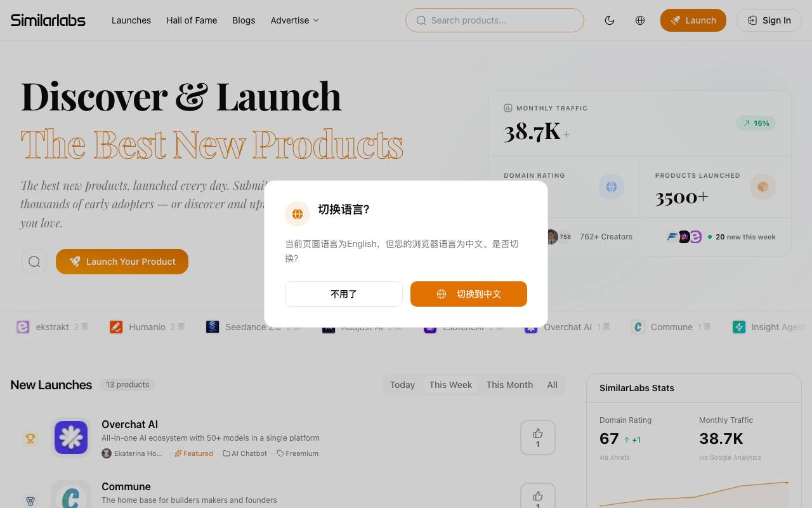
Task: Click the Insight Agent ticker logo
Action: (739, 327)
